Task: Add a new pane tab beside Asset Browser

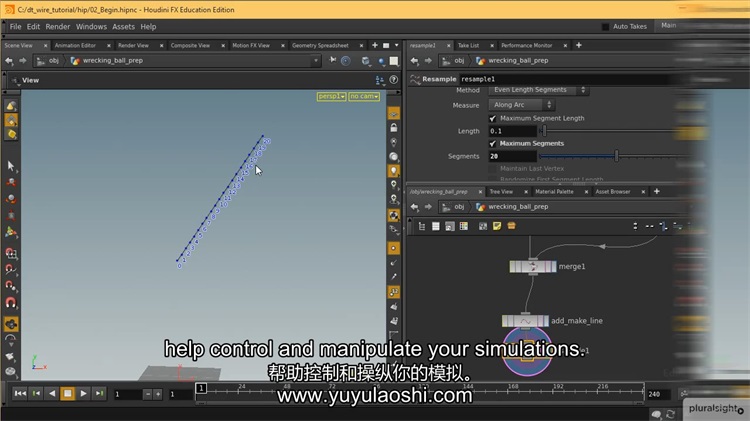Action: click(x=657, y=191)
